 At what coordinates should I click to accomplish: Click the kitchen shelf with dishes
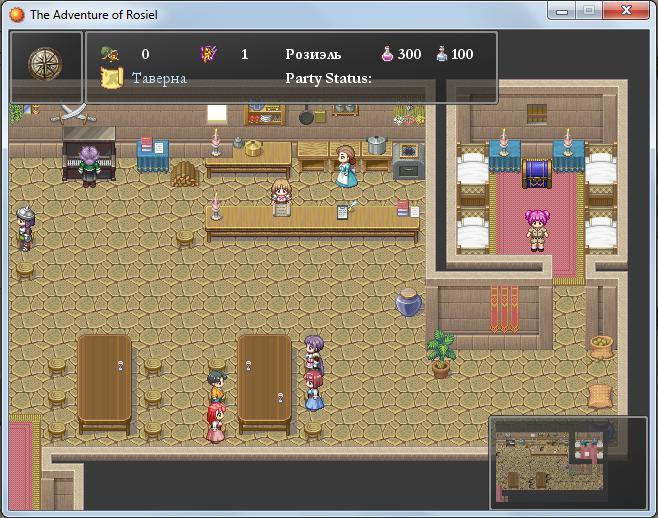(265, 114)
